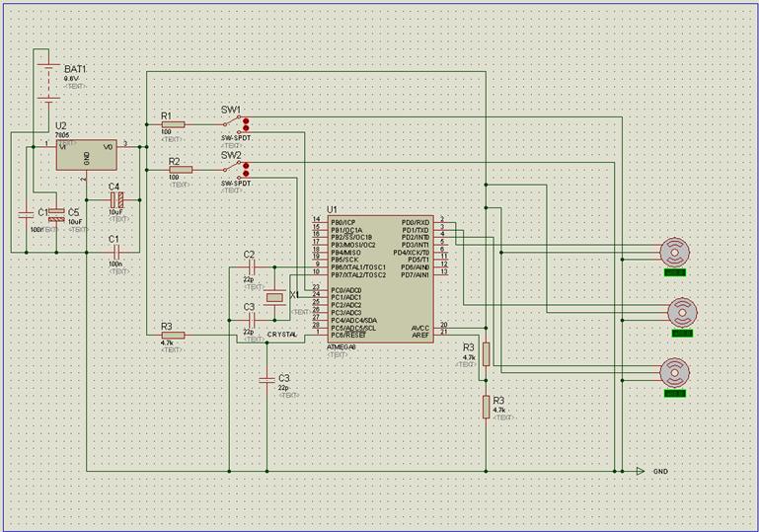Click the GND terminal label text
Image resolution: width=759 pixels, height=532 pixels.
point(660,471)
